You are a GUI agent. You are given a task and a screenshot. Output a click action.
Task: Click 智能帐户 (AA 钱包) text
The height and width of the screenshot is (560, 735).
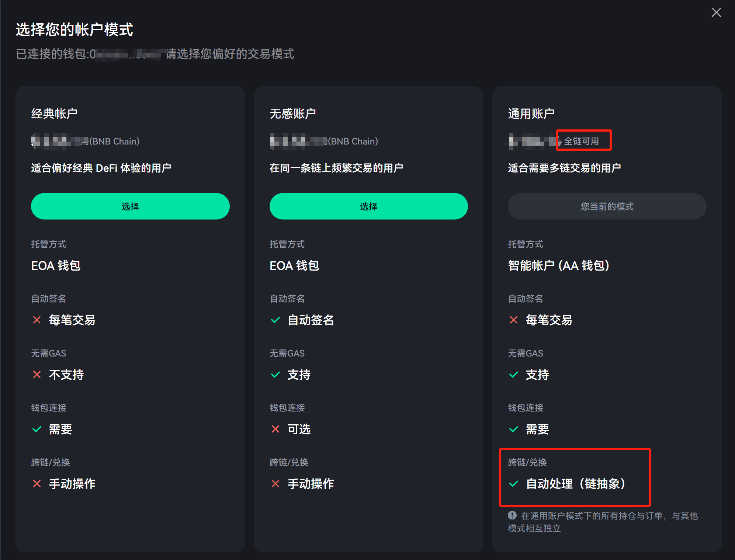coord(558,265)
